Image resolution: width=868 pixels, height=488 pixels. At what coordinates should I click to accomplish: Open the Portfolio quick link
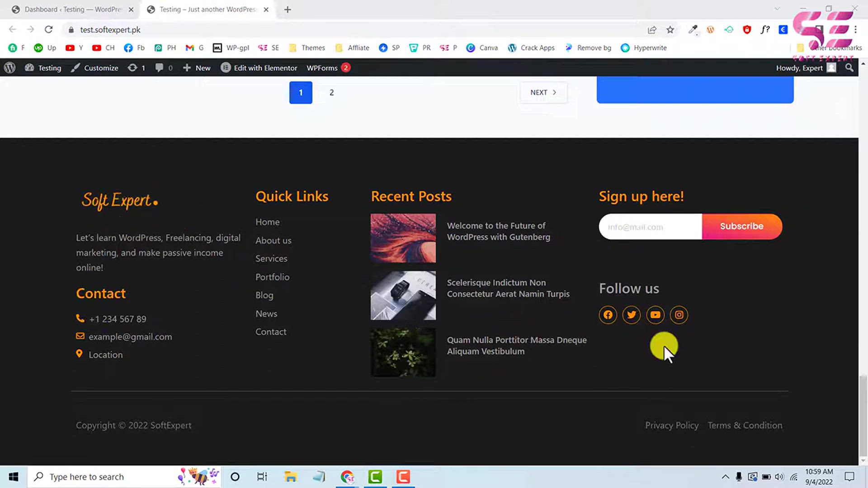click(273, 277)
